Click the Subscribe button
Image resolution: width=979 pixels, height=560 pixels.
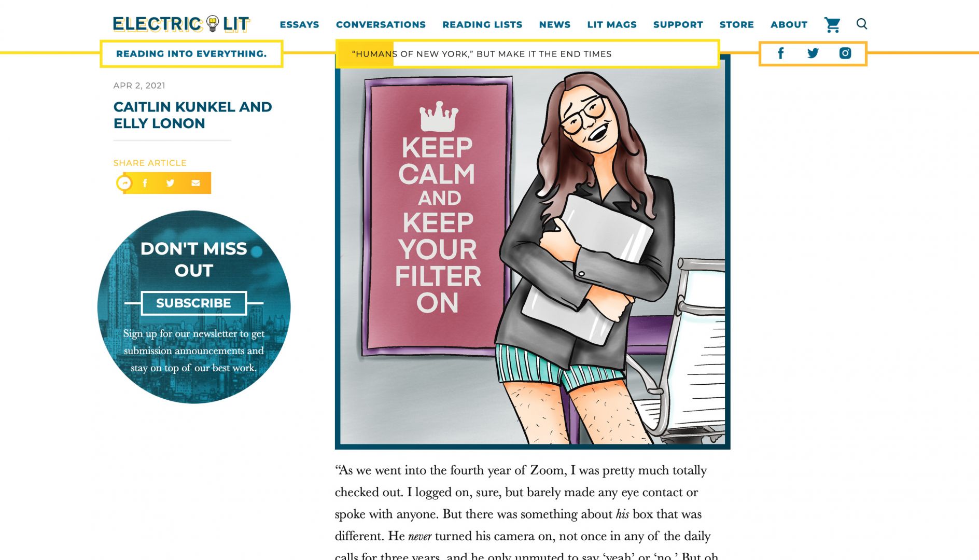(194, 303)
